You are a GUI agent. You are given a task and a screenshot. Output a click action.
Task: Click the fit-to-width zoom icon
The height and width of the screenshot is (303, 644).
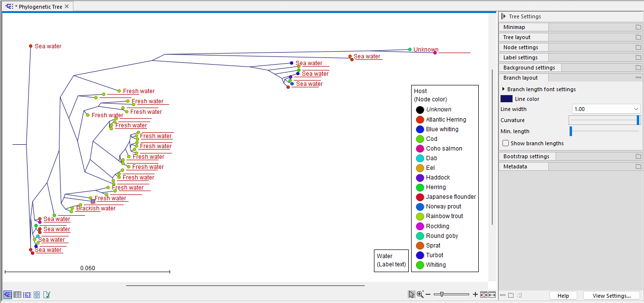click(492, 294)
